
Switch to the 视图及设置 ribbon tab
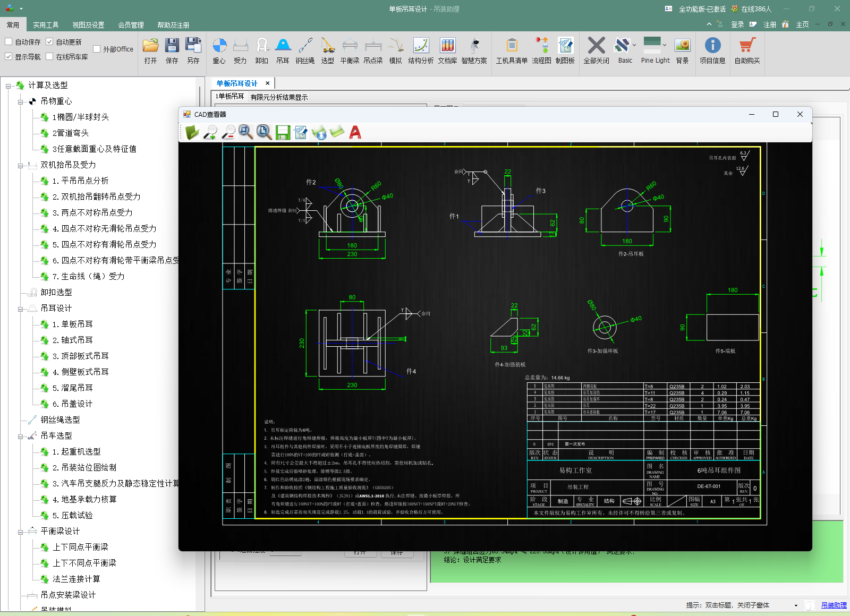tap(88, 25)
